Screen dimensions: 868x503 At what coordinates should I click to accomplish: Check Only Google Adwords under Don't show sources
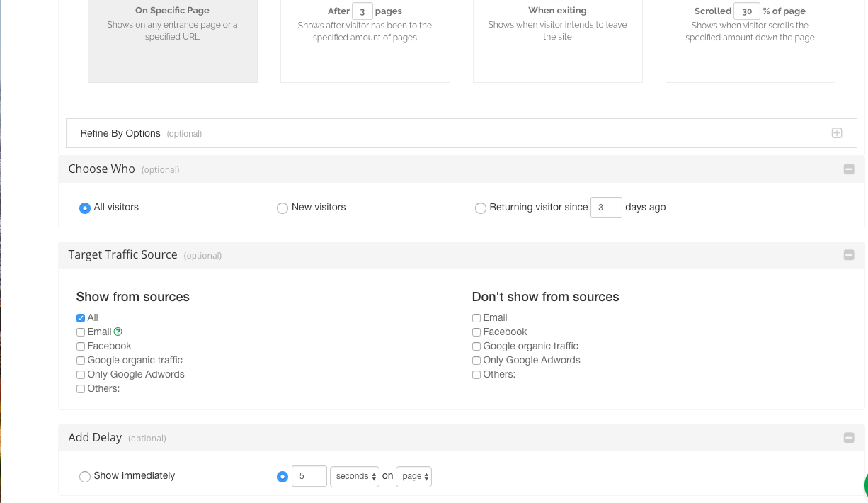pos(476,361)
